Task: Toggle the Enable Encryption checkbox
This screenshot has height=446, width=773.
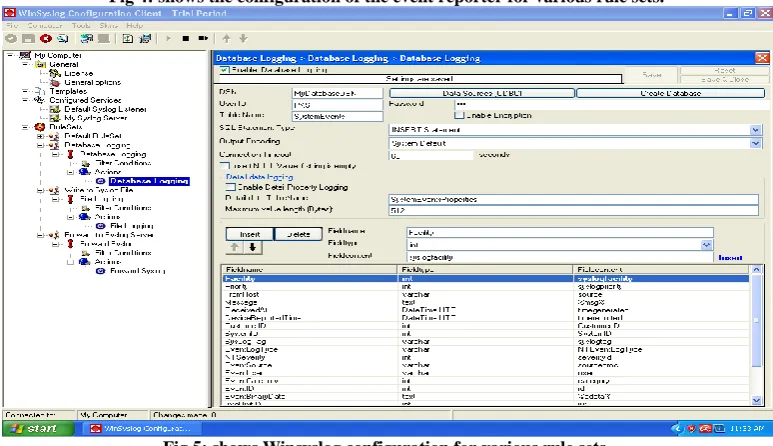Action: (459, 115)
